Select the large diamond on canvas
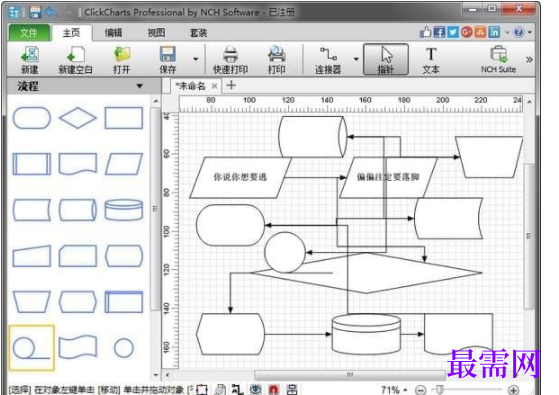Screen dimensions: 559x395 point(366,273)
